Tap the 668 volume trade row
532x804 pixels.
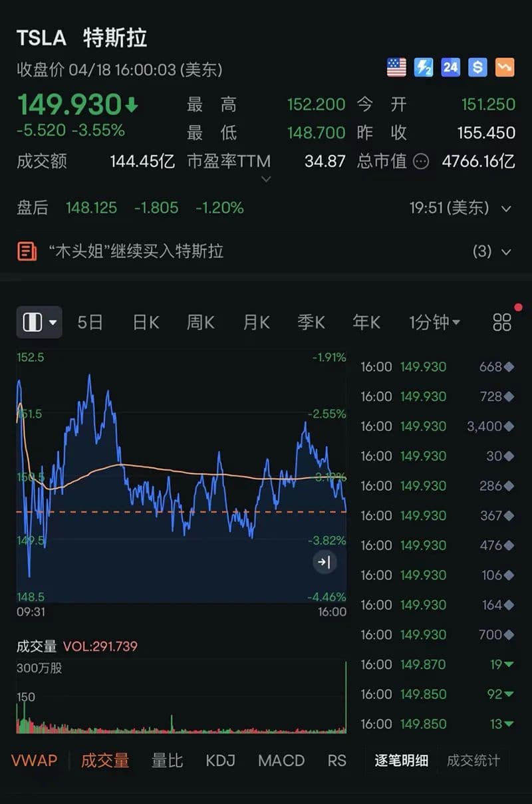point(438,366)
